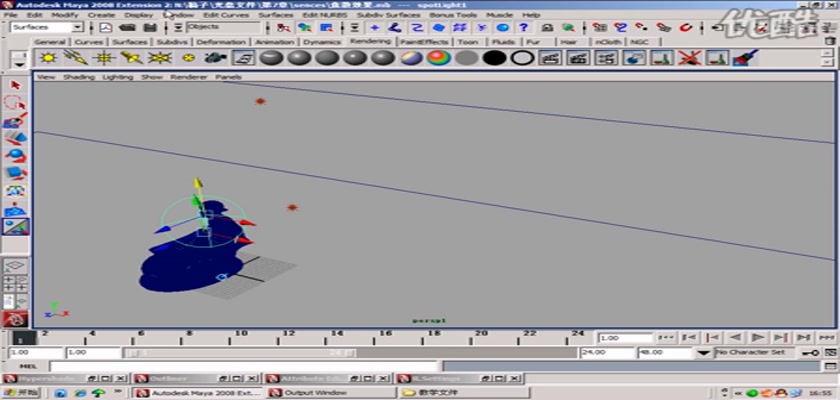Activate the Rotate tool in toolbox
Viewport: 840px width, 400px height.
(x=16, y=156)
